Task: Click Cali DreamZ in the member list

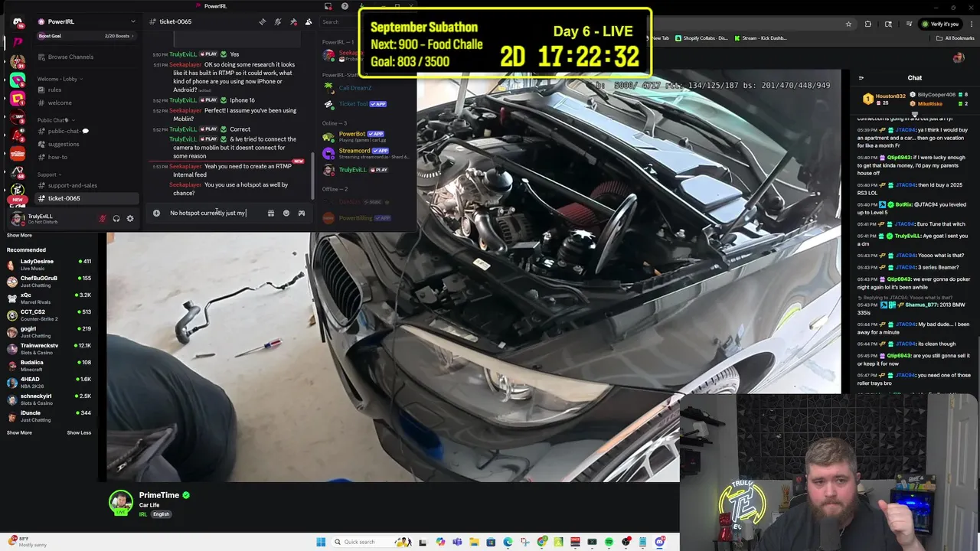Action: pyautogui.click(x=366, y=88)
